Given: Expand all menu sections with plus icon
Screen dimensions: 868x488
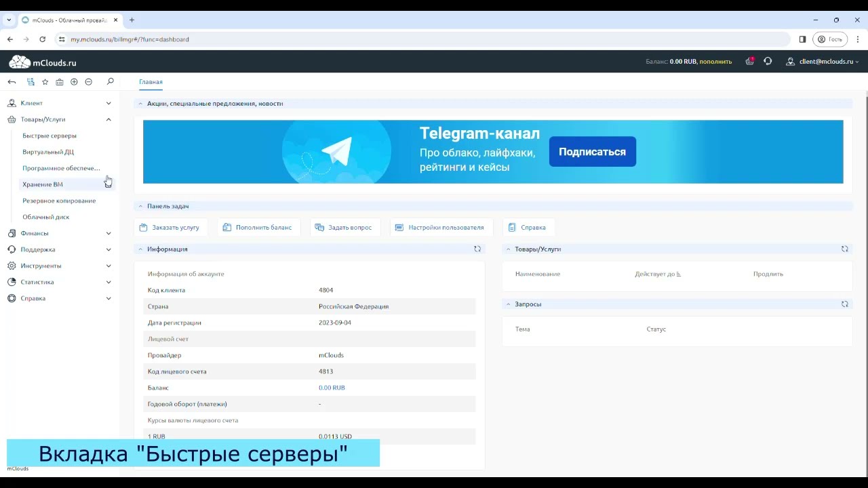Looking at the screenshot, I should coord(74,82).
